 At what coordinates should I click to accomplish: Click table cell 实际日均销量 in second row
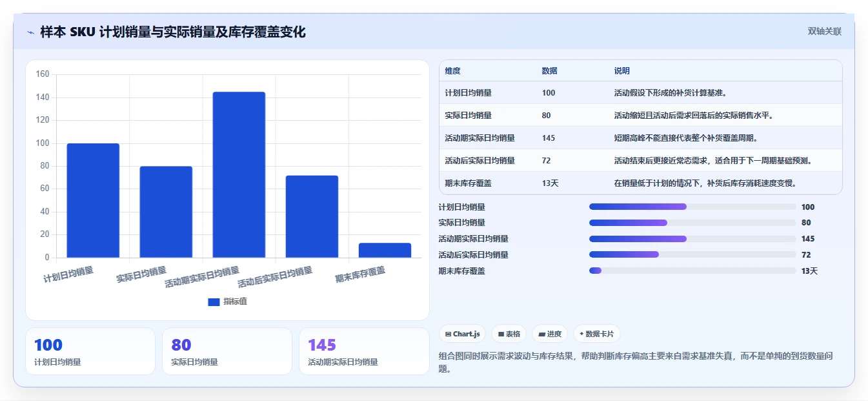[469, 116]
